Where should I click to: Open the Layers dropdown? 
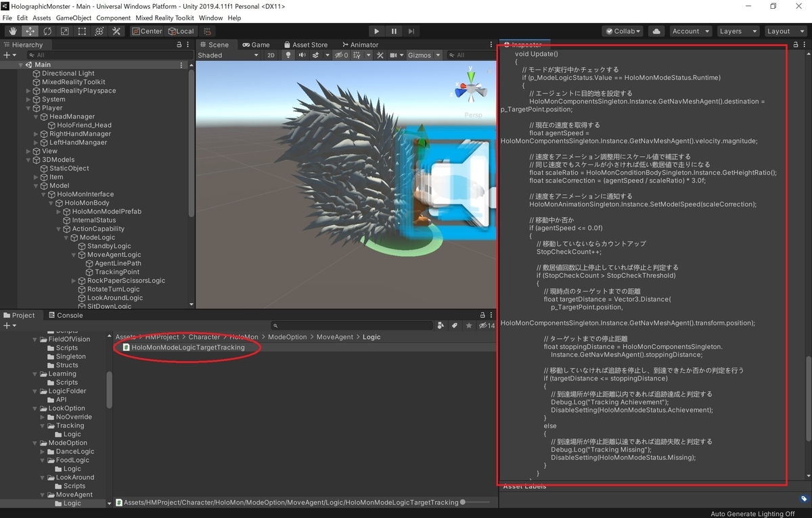pos(738,31)
